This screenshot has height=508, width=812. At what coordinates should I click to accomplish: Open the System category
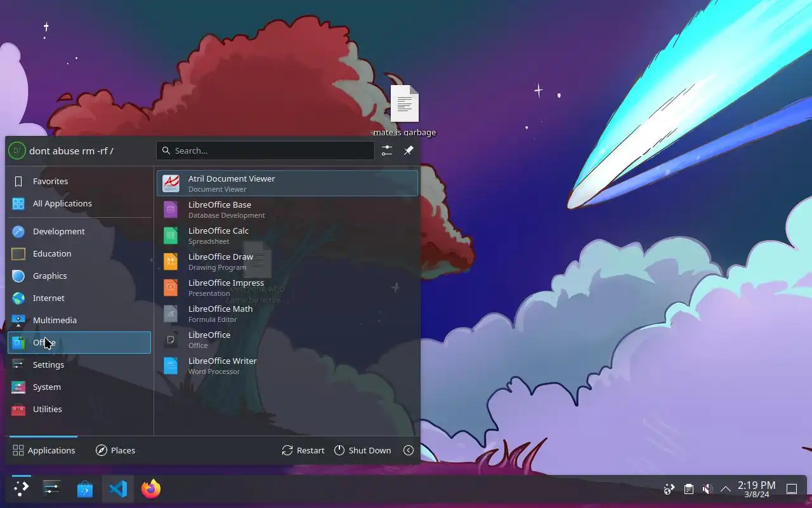pos(79,387)
